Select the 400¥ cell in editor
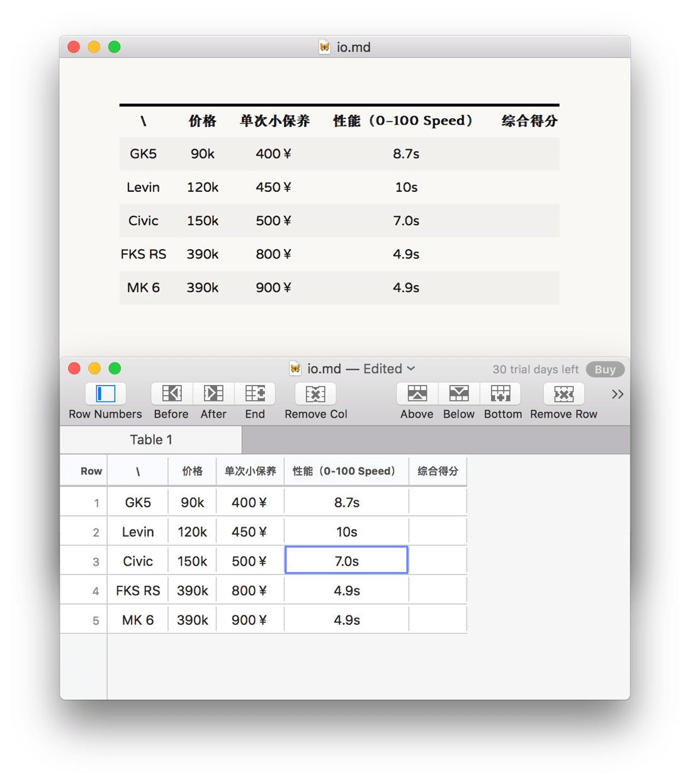 tap(250, 502)
